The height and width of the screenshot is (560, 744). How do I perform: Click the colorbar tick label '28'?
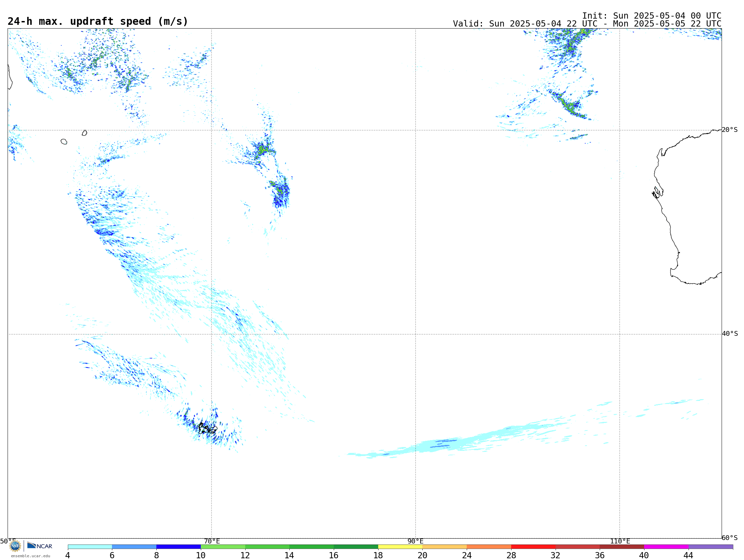(x=511, y=555)
